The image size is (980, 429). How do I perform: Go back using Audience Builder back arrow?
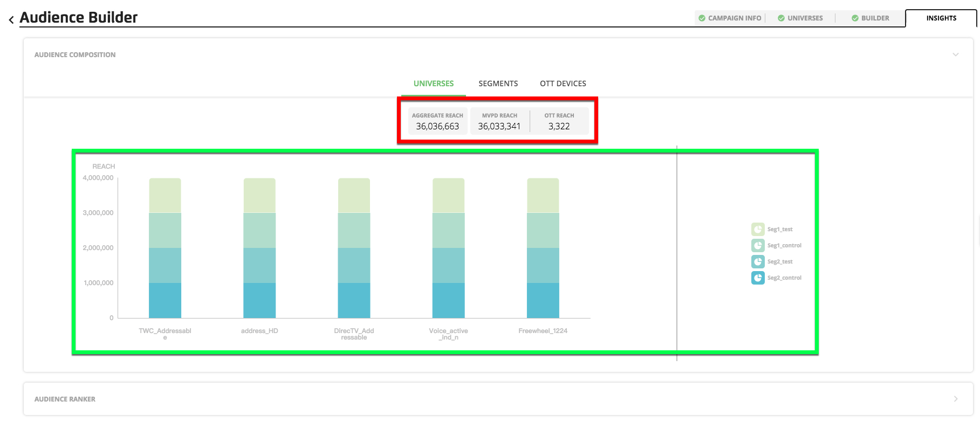[11, 20]
